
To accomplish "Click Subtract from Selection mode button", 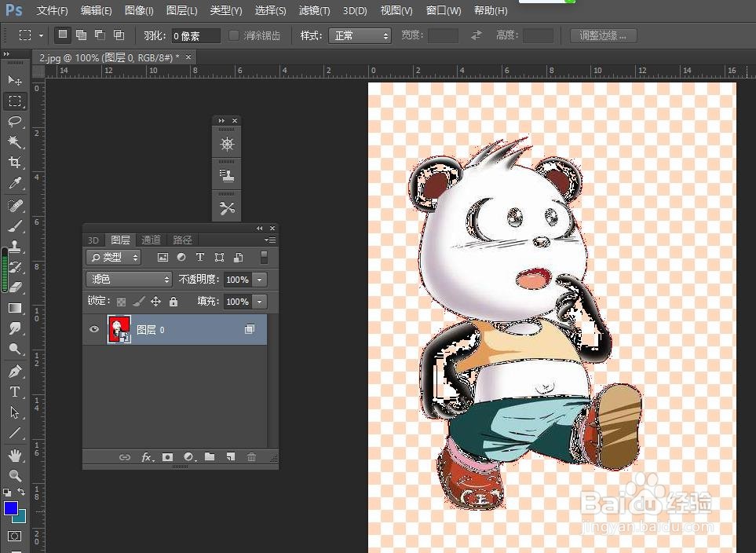I will click(x=100, y=35).
